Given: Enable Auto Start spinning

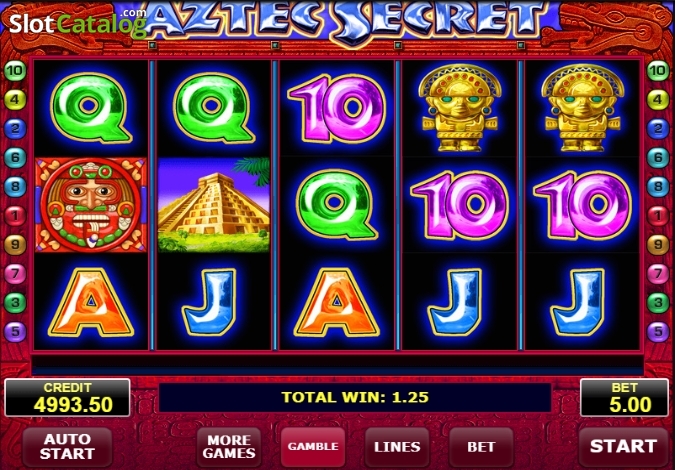Looking at the screenshot, I should point(67,447).
